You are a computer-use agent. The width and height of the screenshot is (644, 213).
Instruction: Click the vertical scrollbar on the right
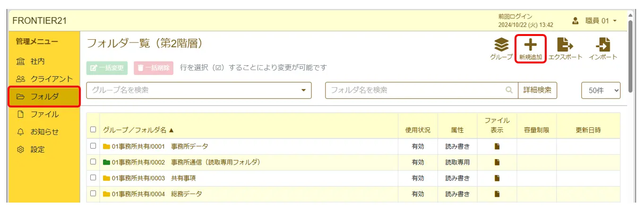[631, 57]
